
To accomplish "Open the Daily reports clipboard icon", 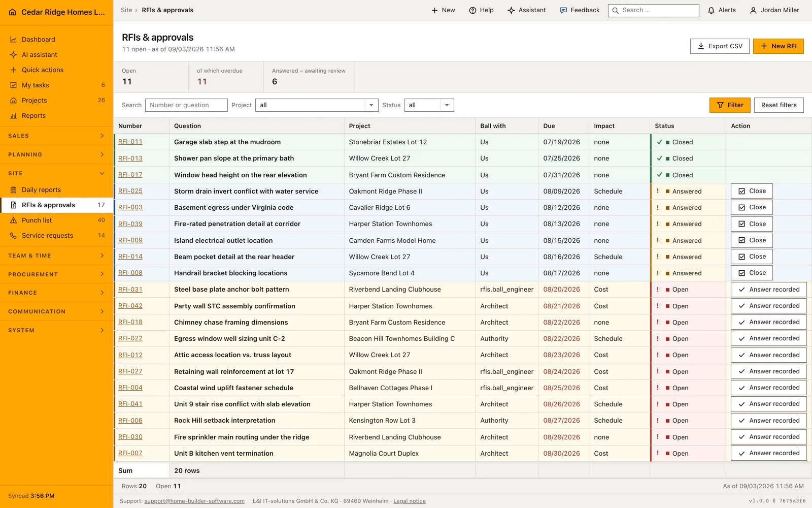I will (14, 190).
